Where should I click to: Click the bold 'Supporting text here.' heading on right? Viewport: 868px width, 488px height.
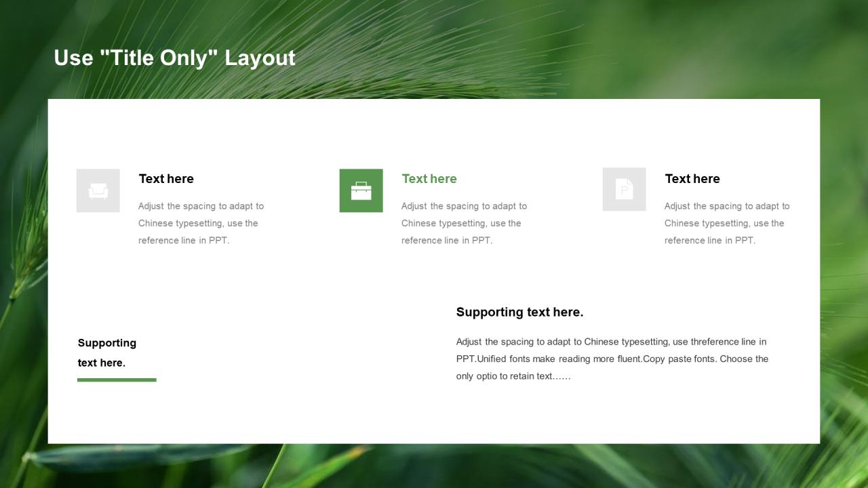(x=519, y=312)
